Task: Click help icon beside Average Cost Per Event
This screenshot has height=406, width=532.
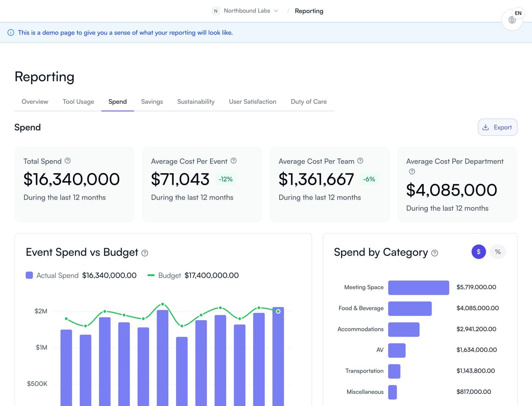Action: pos(233,161)
